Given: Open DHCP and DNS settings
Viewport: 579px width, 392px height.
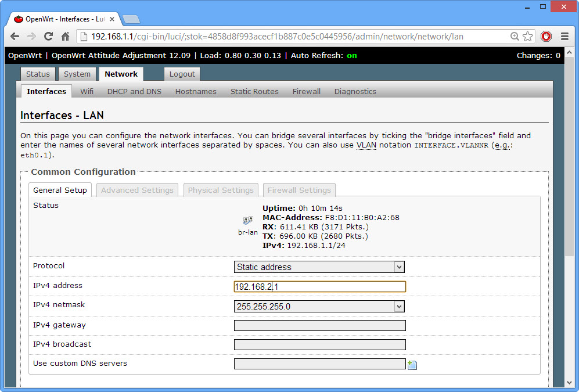Looking at the screenshot, I should (x=134, y=92).
